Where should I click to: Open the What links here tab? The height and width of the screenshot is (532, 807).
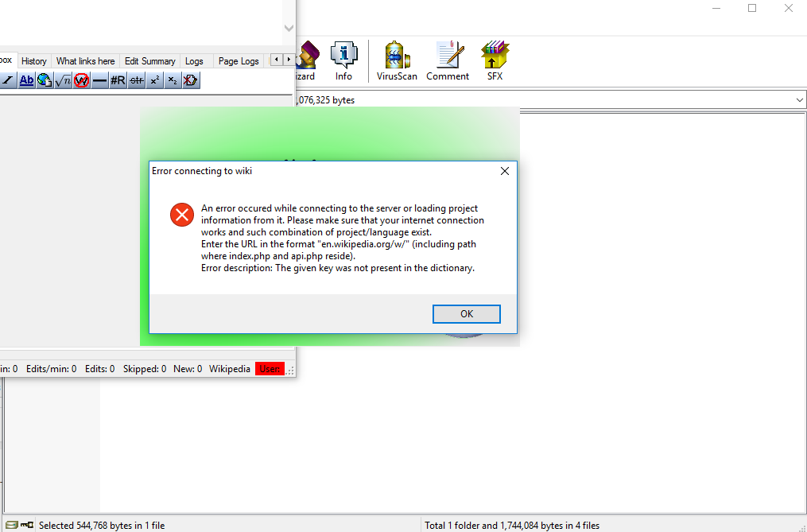[85, 60]
